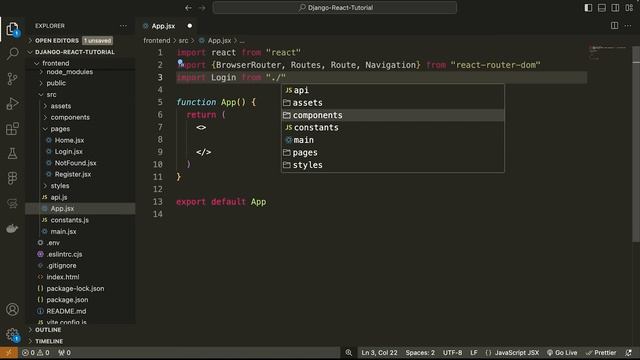Click Go Live in status bar
This screenshot has height=360, width=640.
click(562, 353)
